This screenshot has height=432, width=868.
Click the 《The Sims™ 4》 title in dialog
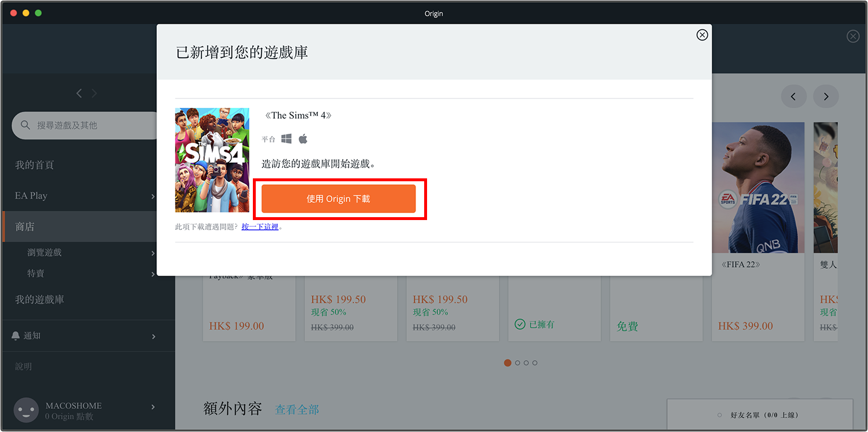tap(298, 115)
